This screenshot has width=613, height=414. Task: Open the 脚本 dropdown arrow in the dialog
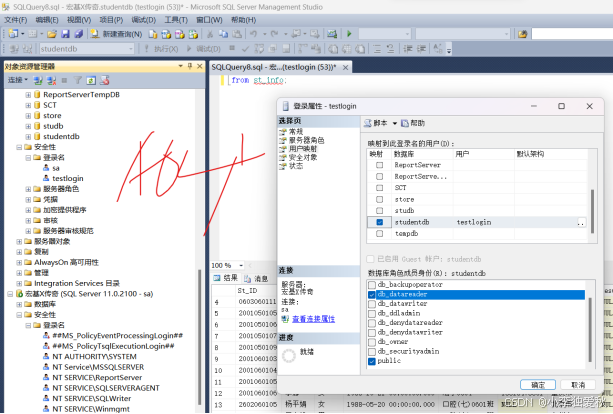(x=394, y=124)
